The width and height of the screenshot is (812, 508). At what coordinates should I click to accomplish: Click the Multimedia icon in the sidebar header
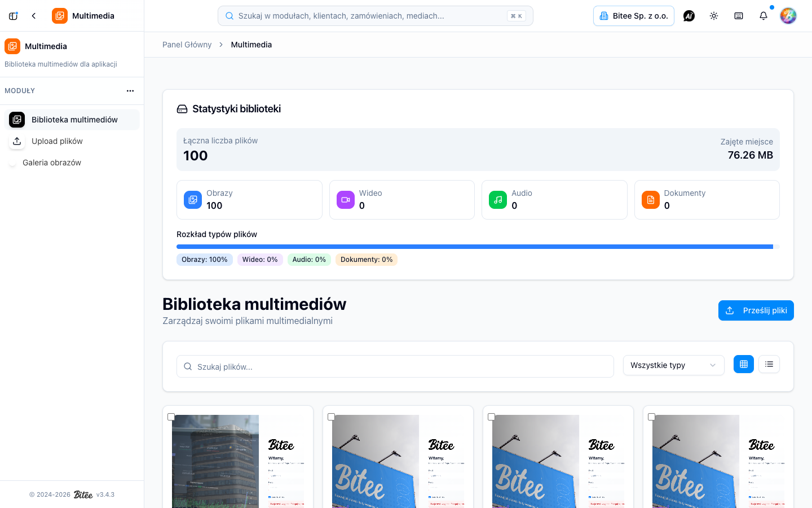click(x=12, y=46)
